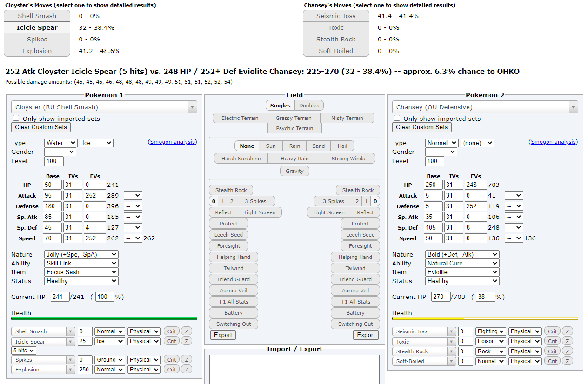Open Smogon analysis link for Chansey
Image resolution: width=588 pixels, height=384 pixels.
click(554, 142)
